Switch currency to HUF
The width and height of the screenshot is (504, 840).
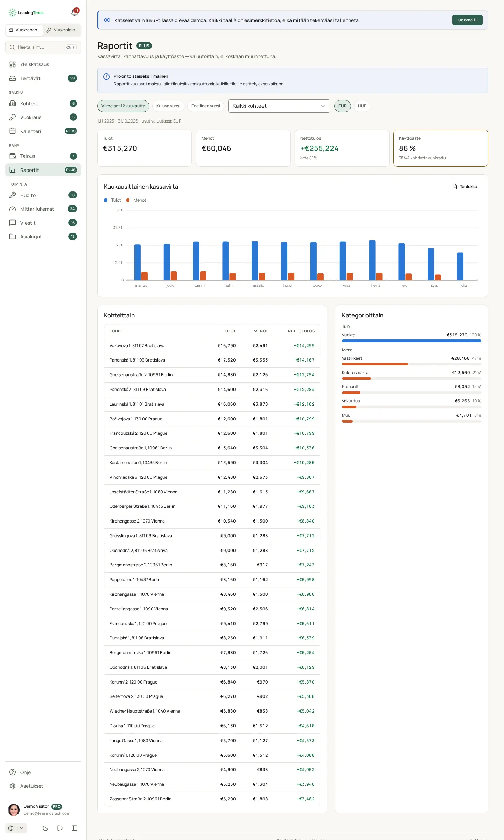click(x=362, y=106)
